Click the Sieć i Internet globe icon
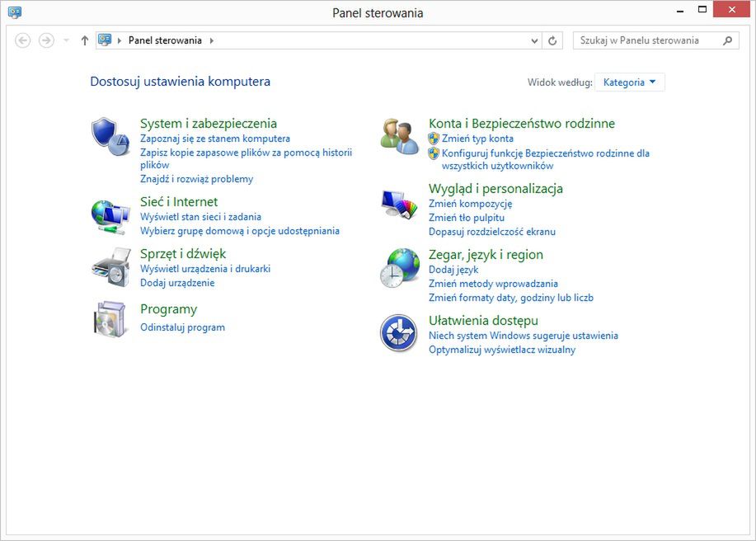 coord(111,218)
